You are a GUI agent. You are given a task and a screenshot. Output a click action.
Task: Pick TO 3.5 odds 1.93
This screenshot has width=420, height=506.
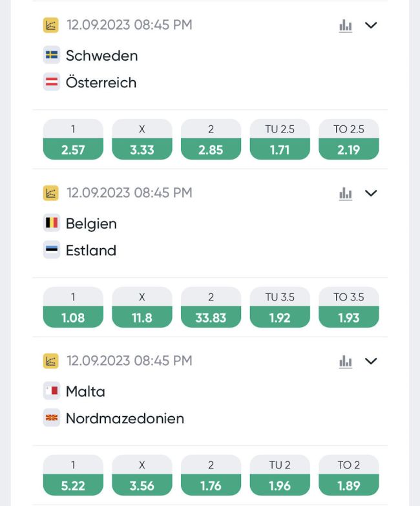[x=349, y=317]
